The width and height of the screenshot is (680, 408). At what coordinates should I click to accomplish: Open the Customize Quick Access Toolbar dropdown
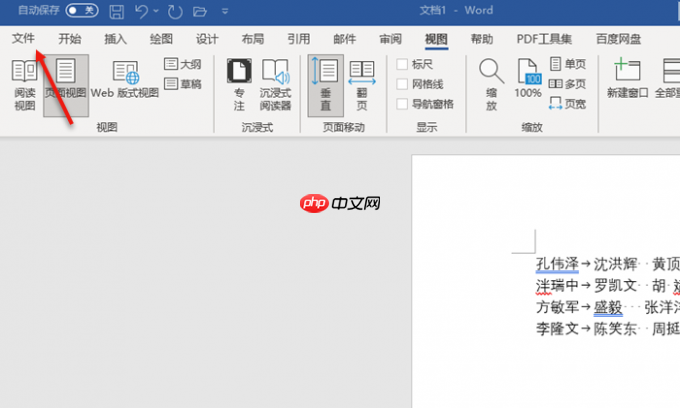pos(225,11)
